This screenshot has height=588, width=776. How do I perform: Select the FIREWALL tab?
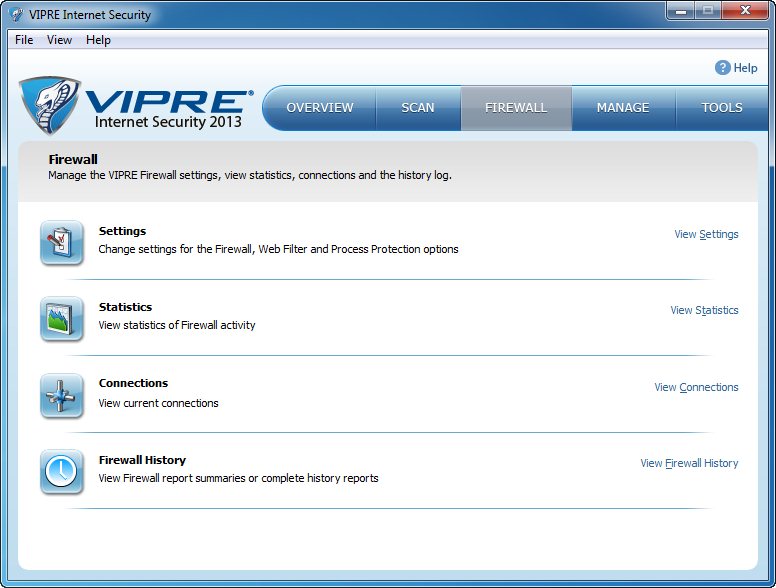pos(516,108)
